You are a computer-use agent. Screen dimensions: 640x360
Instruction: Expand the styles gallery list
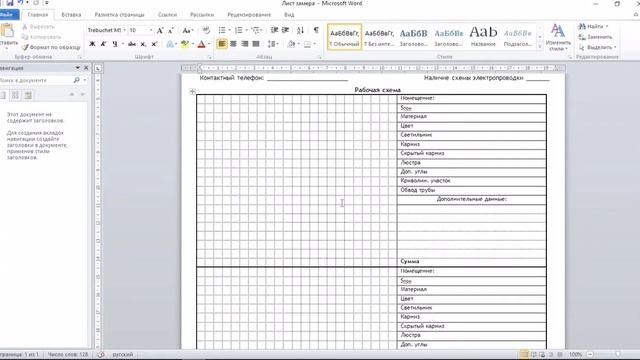tap(540, 47)
